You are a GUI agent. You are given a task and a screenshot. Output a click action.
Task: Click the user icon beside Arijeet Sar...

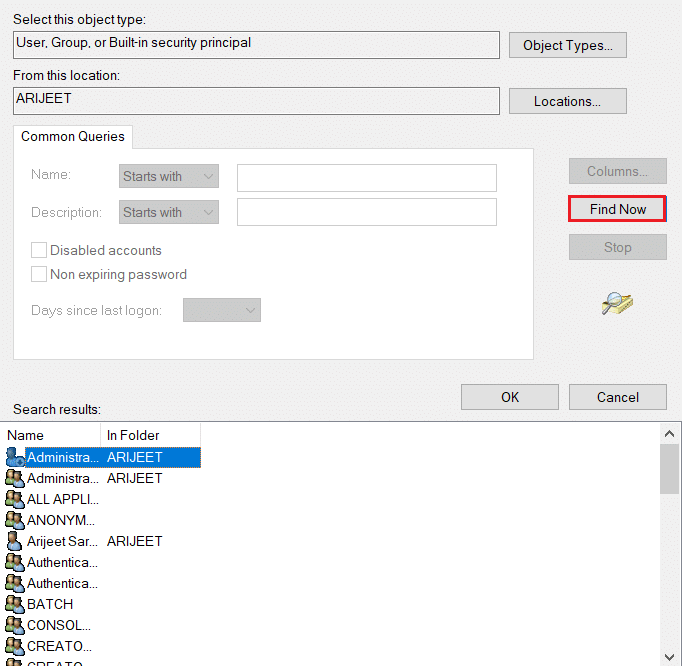click(x=14, y=541)
